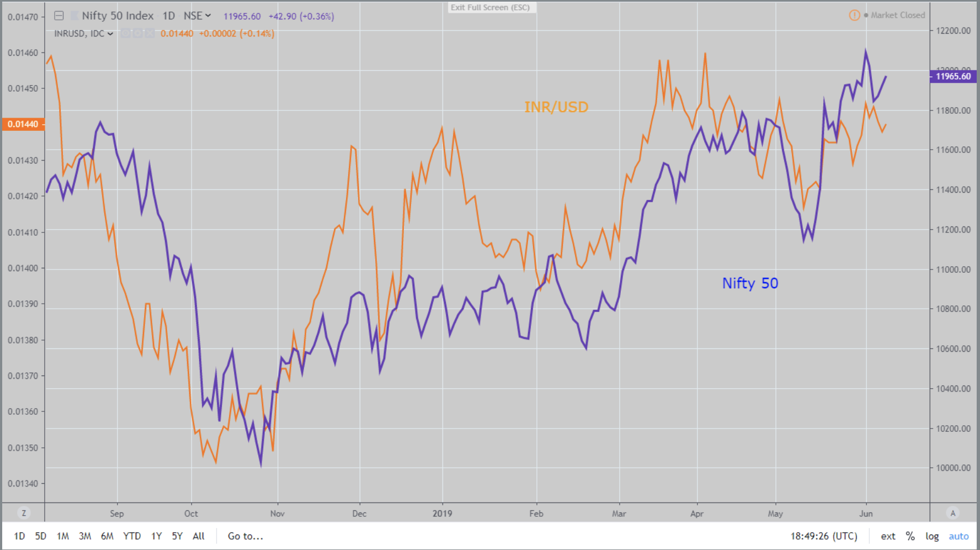
Task: Select the 1D time range
Action: (x=19, y=536)
